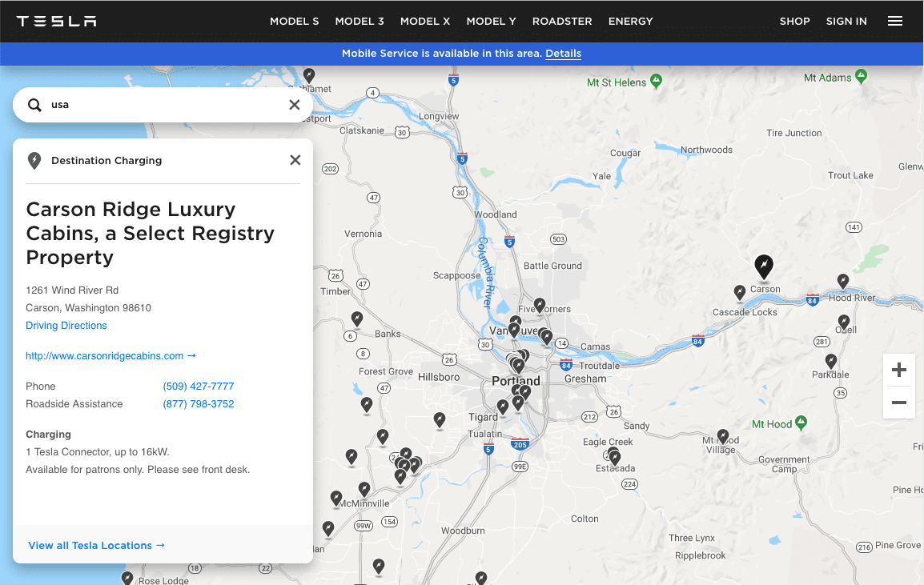
Task: Open the Model Y menu item
Action: tap(491, 22)
